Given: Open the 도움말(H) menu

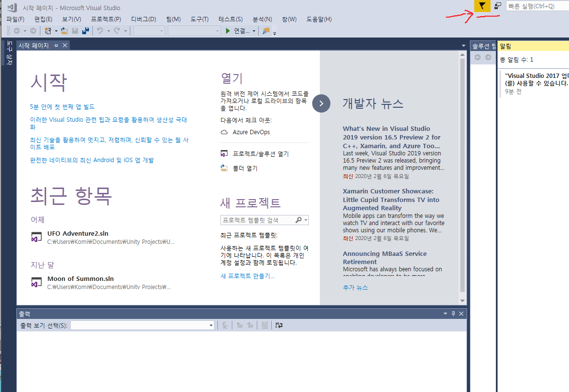Looking at the screenshot, I should [x=319, y=19].
